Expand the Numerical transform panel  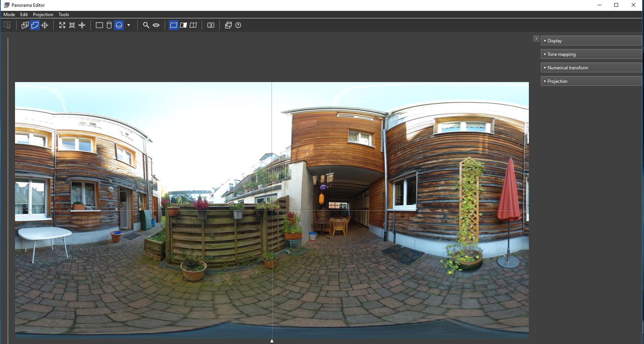(x=591, y=68)
